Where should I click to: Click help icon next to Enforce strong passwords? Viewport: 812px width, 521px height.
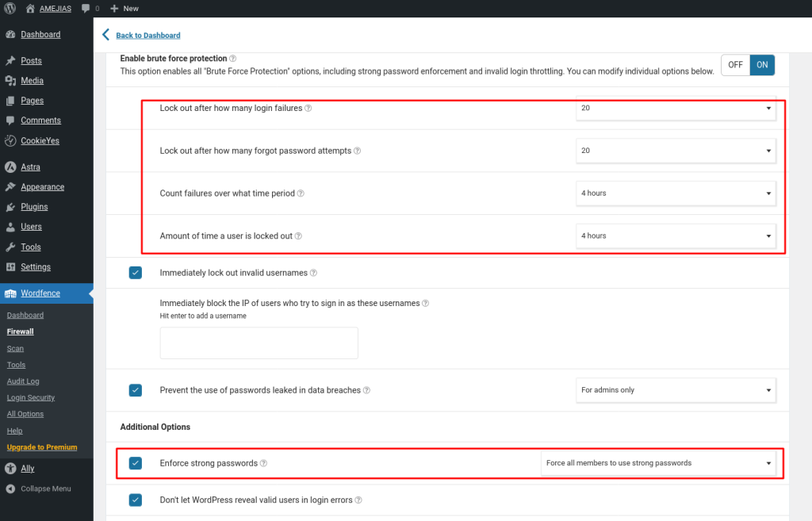pos(264,463)
